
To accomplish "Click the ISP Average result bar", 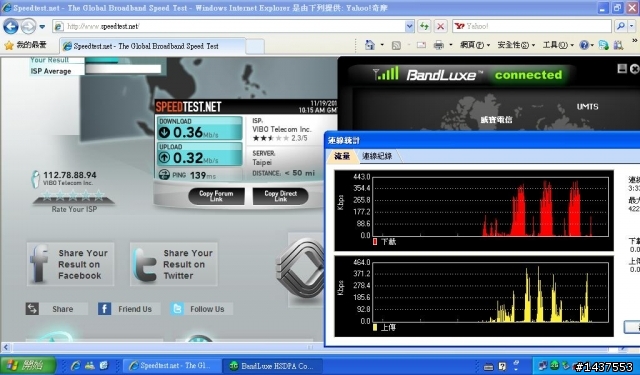I will click(x=123, y=69).
